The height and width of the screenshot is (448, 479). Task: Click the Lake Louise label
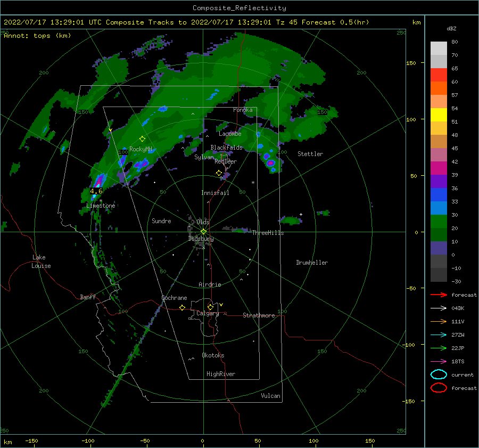tap(41, 262)
